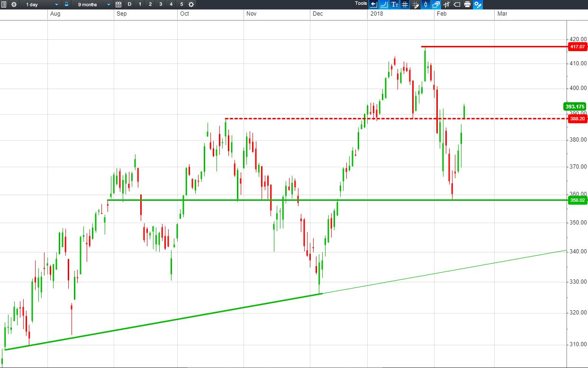Select the grid edit pencil tool
The image size is (588, 368).
click(x=415, y=4)
